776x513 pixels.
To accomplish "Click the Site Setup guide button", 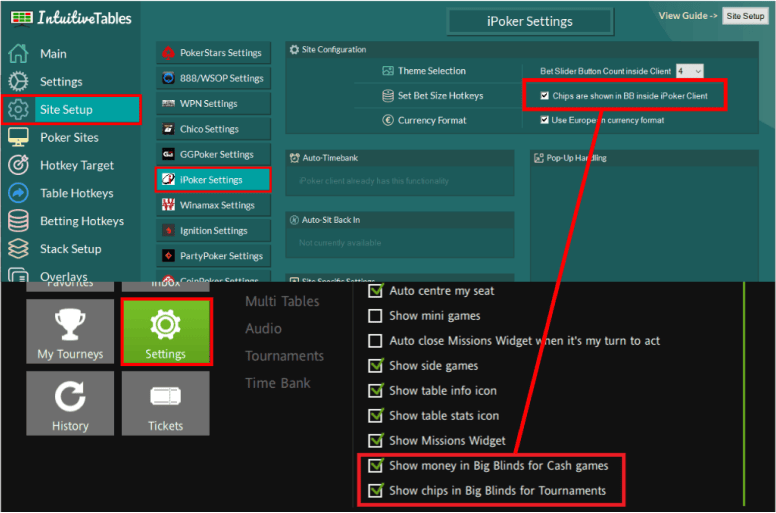I will pos(745,16).
